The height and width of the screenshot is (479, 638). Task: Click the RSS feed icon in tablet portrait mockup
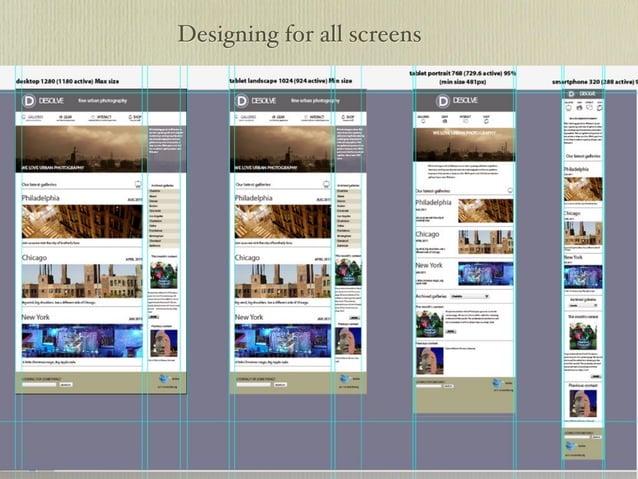[x=508, y=190]
